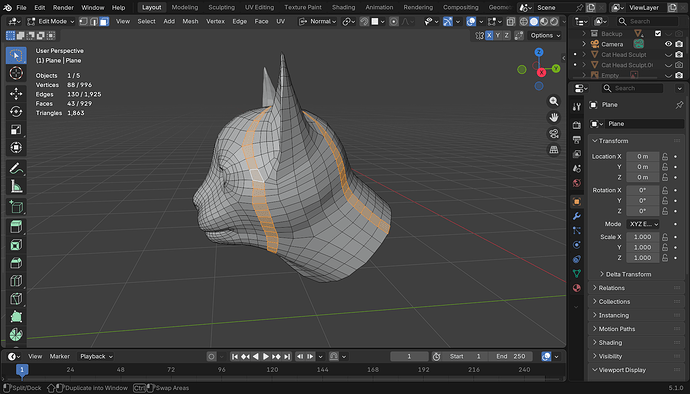Open the Scene properties tab
The image size is (690, 394).
point(576,169)
